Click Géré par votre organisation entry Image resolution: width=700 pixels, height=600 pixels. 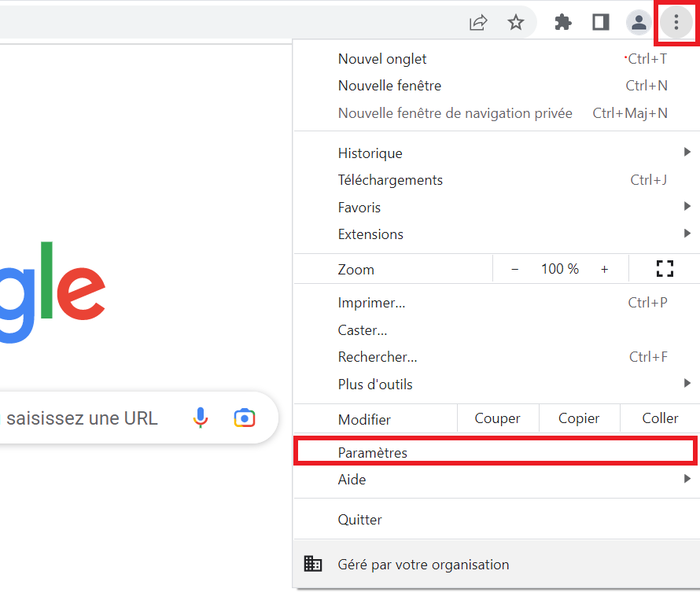point(423,565)
